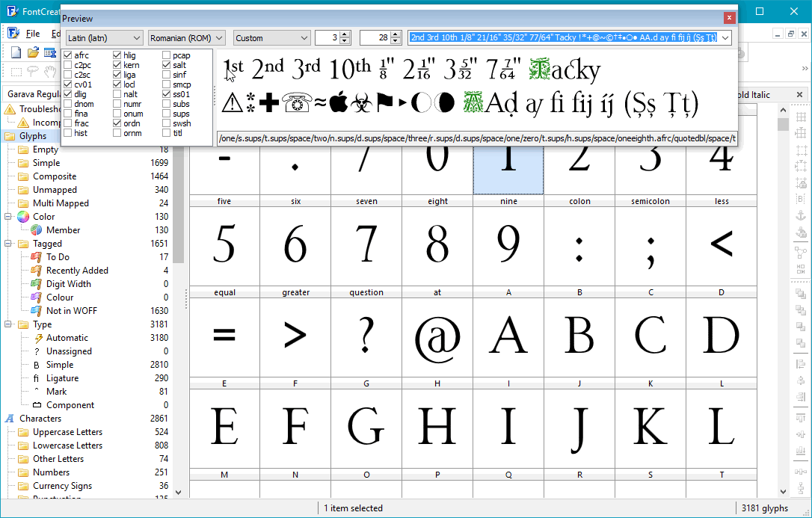Toggle the ordn feature checkbox
Viewport: 812px width, 518px height.
click(x=117, y=123)
